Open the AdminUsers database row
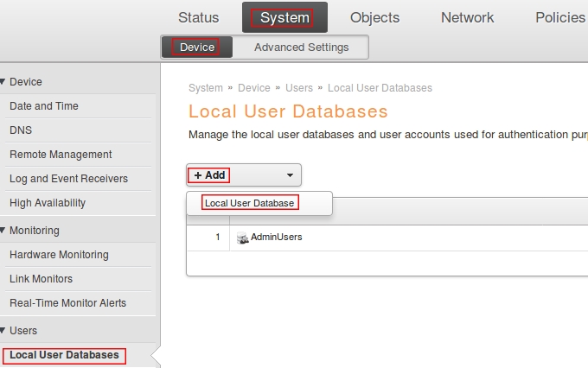 [x=276, y=238]
